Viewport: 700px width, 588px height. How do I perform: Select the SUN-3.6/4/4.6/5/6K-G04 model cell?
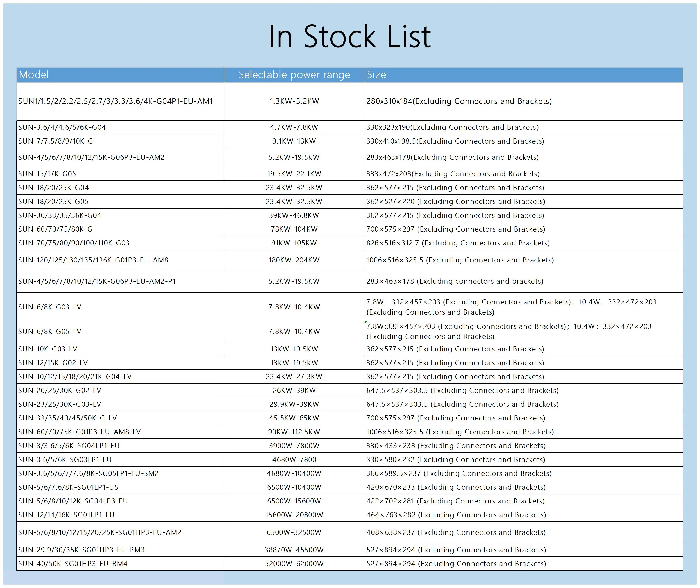click(x=62, y=127)
